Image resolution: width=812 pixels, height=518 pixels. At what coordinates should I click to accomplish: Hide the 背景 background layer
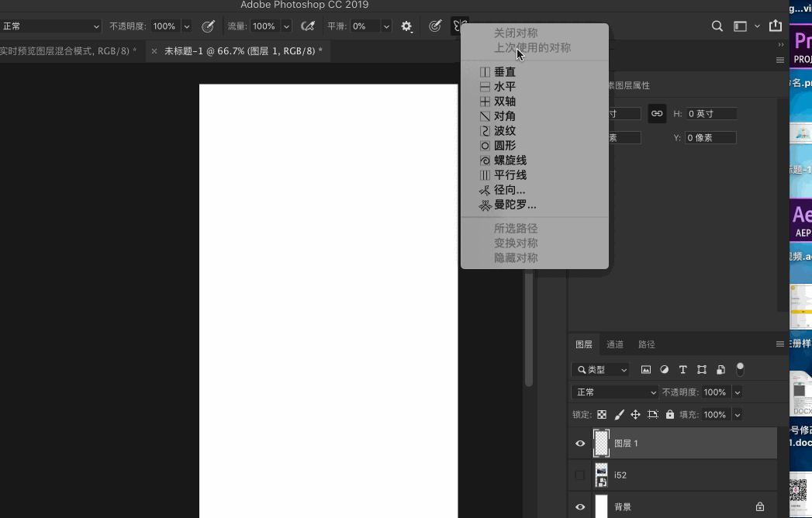click(x=580, y=506)
